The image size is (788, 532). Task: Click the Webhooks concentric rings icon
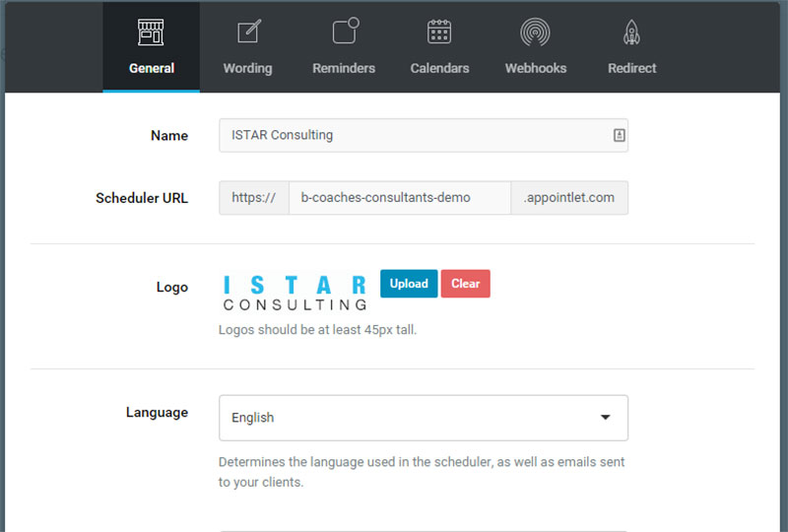tap(535, 32)
